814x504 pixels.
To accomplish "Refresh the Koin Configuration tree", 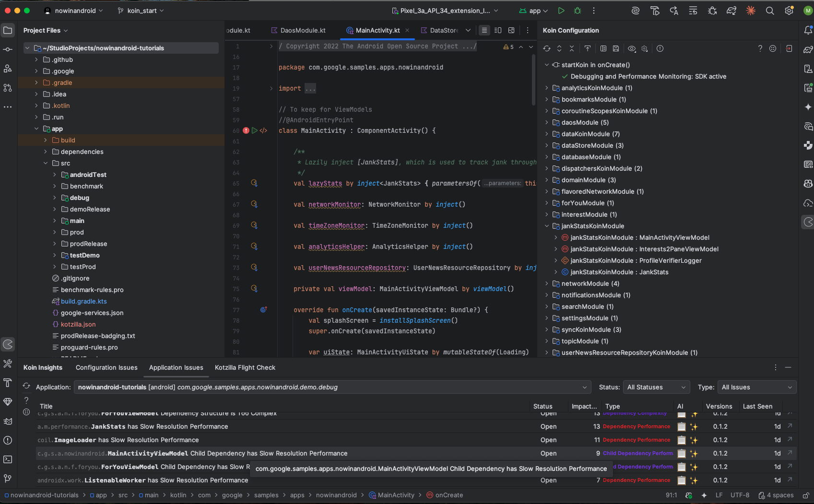I will pos(547,48).
